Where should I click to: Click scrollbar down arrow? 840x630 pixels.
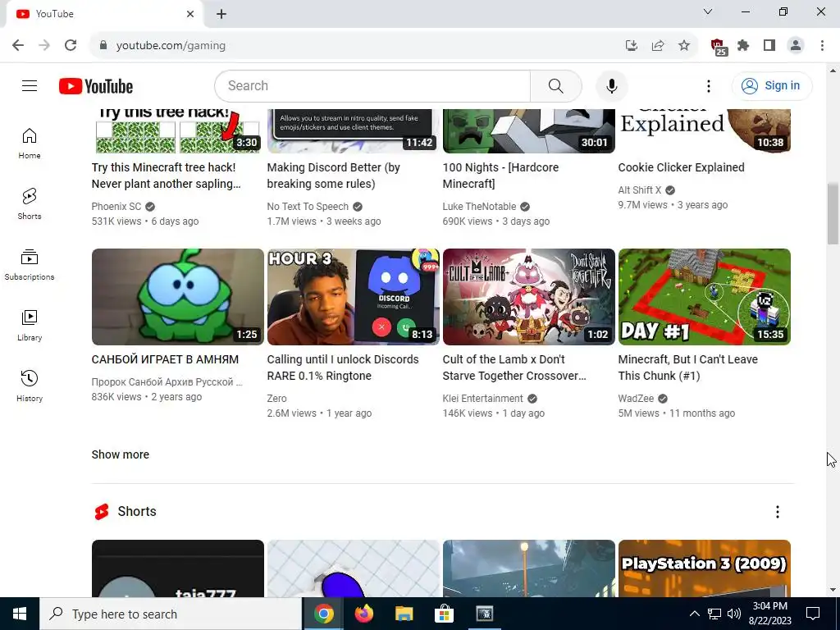833,590
